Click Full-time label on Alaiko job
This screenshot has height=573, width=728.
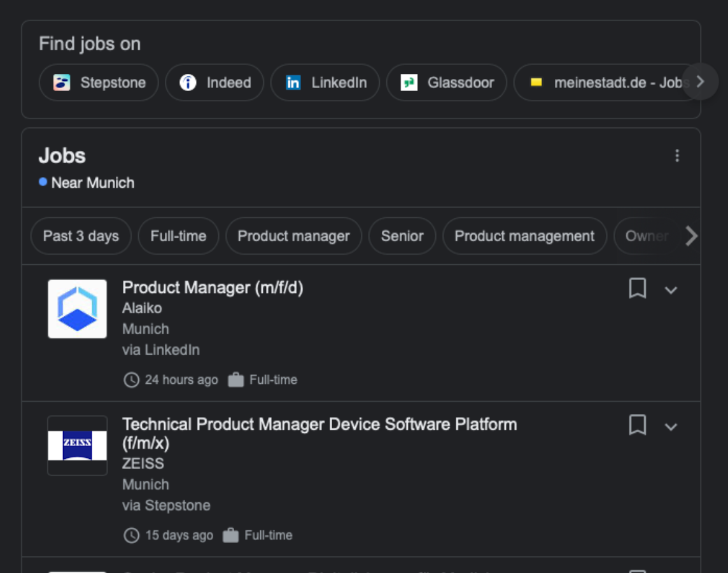[274, 380]
